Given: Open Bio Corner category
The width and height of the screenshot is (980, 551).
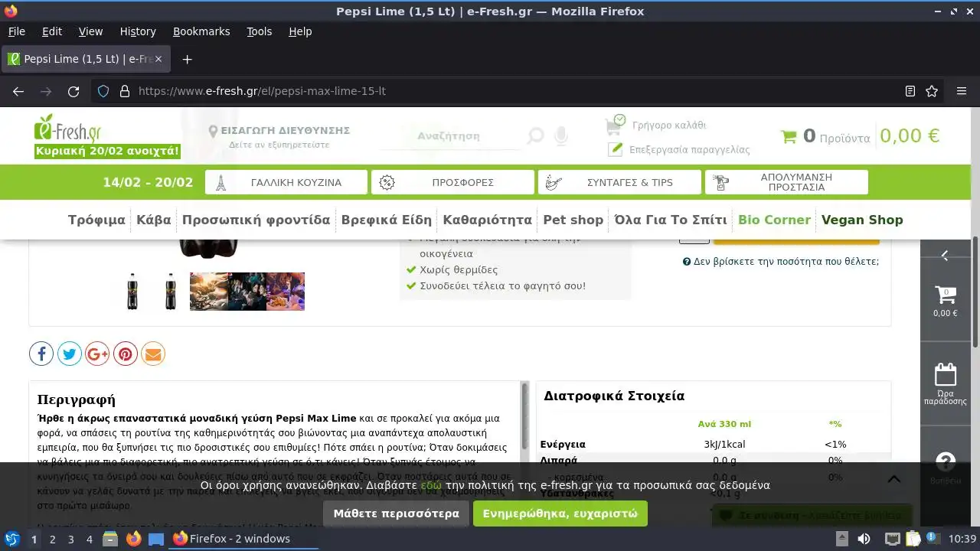Looking at the screenshot, I should [774, 220].
